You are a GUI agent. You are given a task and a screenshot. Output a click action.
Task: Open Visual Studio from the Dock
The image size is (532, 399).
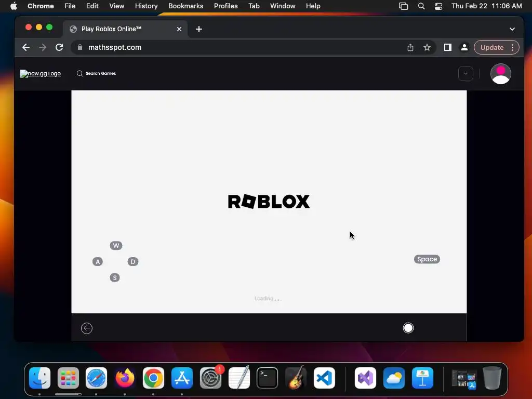[365, 378]
